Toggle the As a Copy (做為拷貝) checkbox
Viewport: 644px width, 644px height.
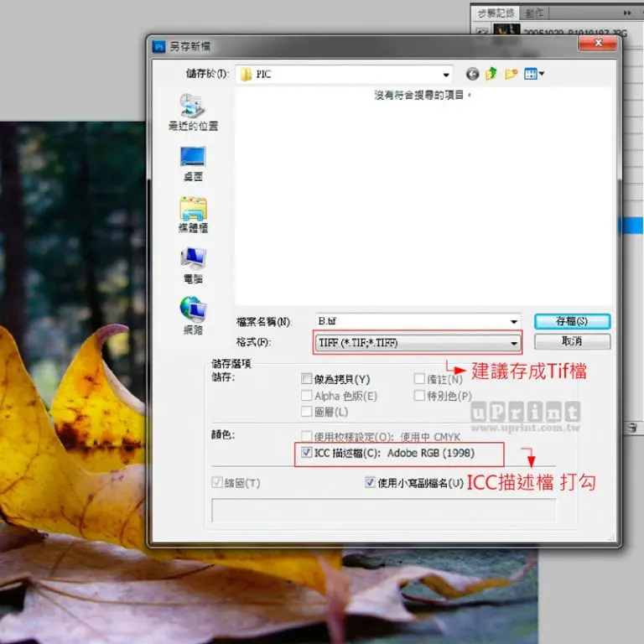coord(306,379)
